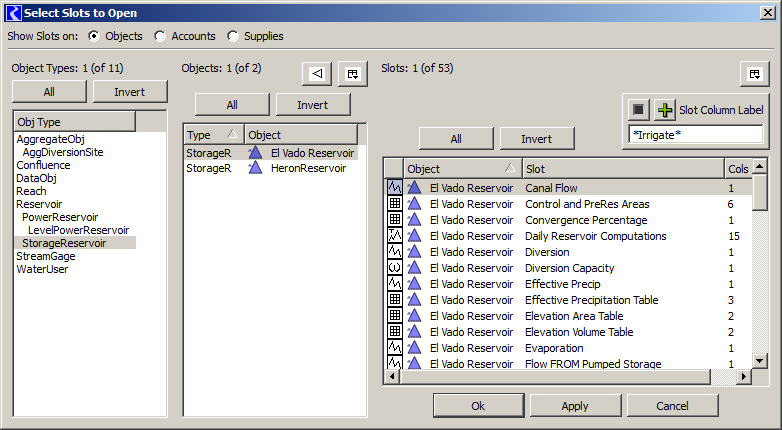This screenshot has height=430, width=782.
Task: Click Invert button under Objects list
Action: [x=313, y=105]
